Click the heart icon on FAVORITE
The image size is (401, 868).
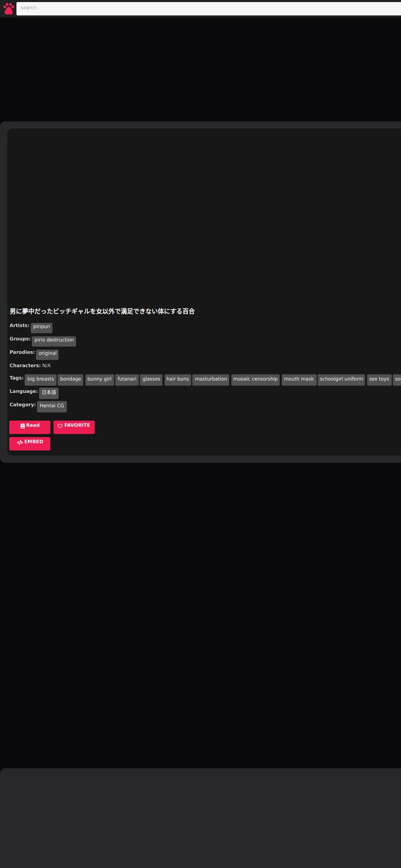[60, 426]
